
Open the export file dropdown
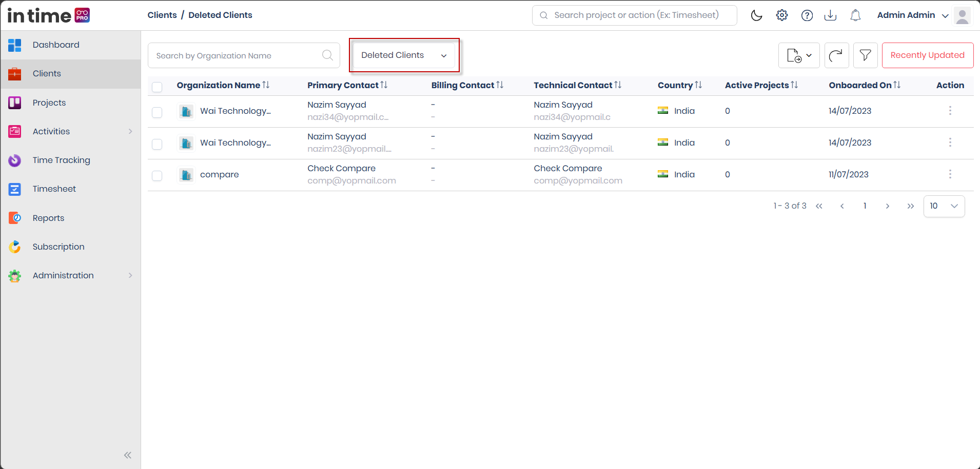[x=799, y=55]
